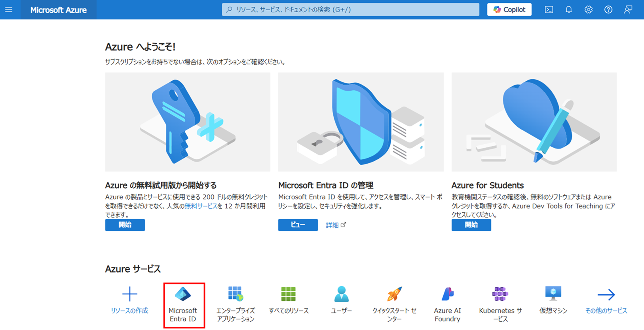Image resolution: width=644 pixels, height=330 pixels.
Task: Open the 仮想マシン monitor icon
Action: pyautogui.click(x=553, y=294)
